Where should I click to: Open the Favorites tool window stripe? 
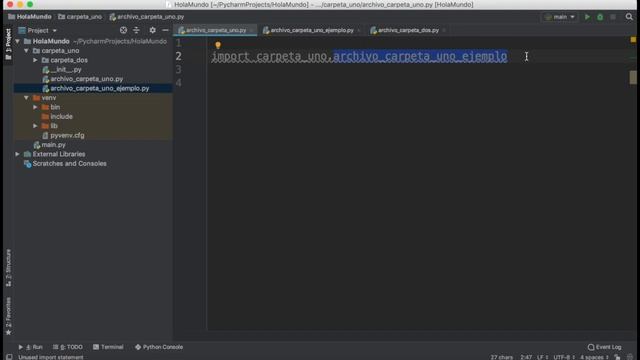pos(8,316)
